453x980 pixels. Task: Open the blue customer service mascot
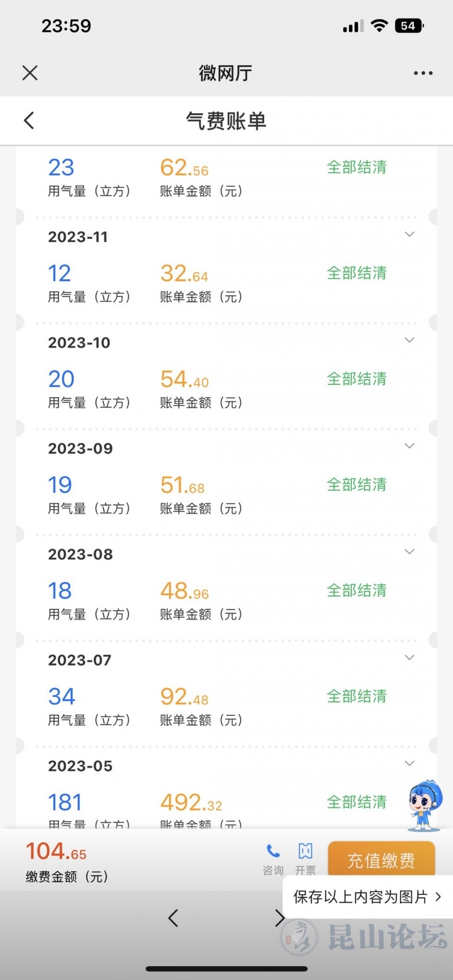click(x=425, y=805)
